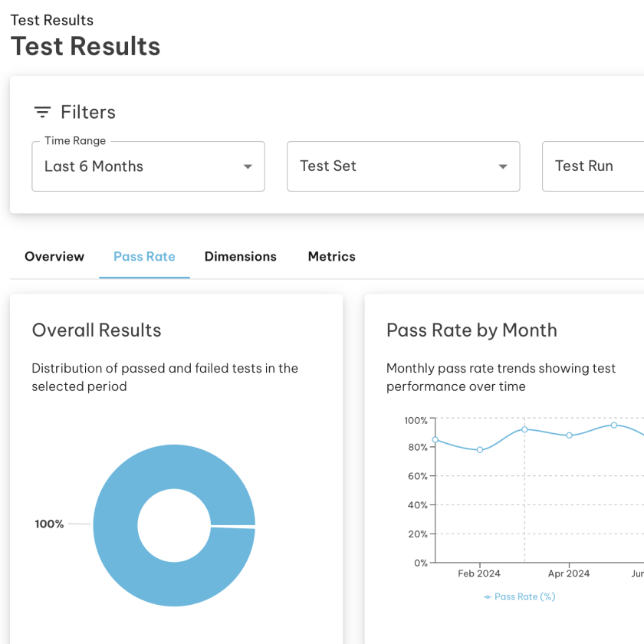Click the Time Range field label
The width and height of the screenshot is (644, 644).
click(75, 141)
